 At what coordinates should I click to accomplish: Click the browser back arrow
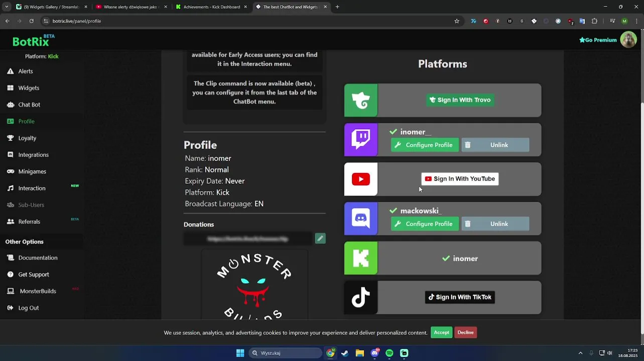click(8, 21)
